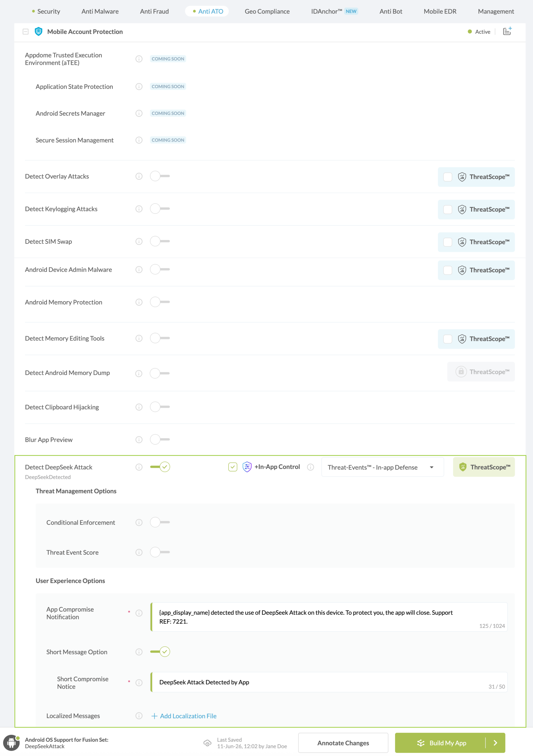This screenshot has width=533, height=756.
Task: Show info for Threat Event Score
Action: 139,552
